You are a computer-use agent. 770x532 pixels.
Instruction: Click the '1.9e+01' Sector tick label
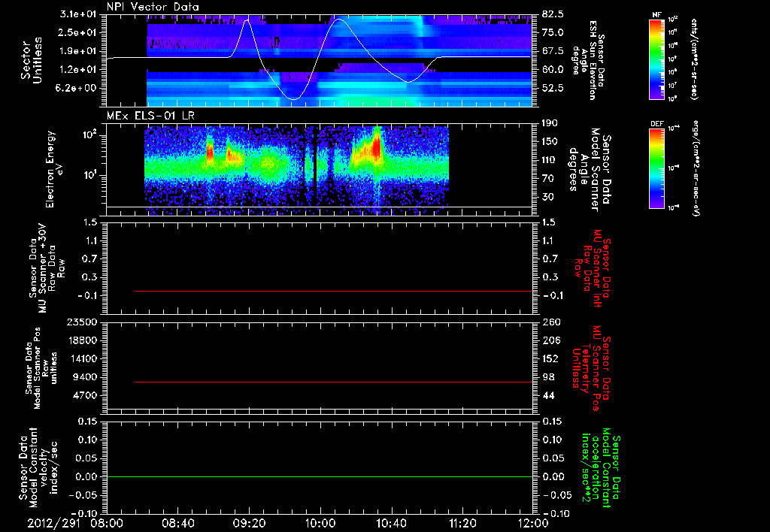tap(78, 51)
